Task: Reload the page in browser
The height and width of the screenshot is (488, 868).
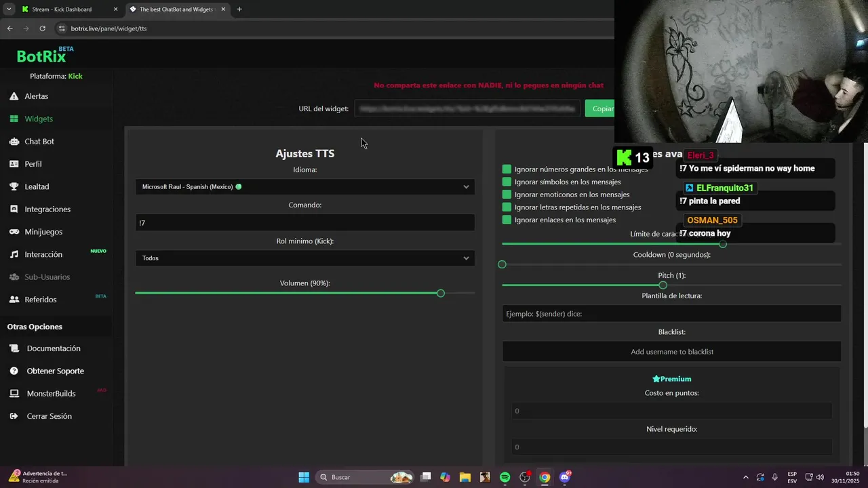Action: [x=42, y=28]
